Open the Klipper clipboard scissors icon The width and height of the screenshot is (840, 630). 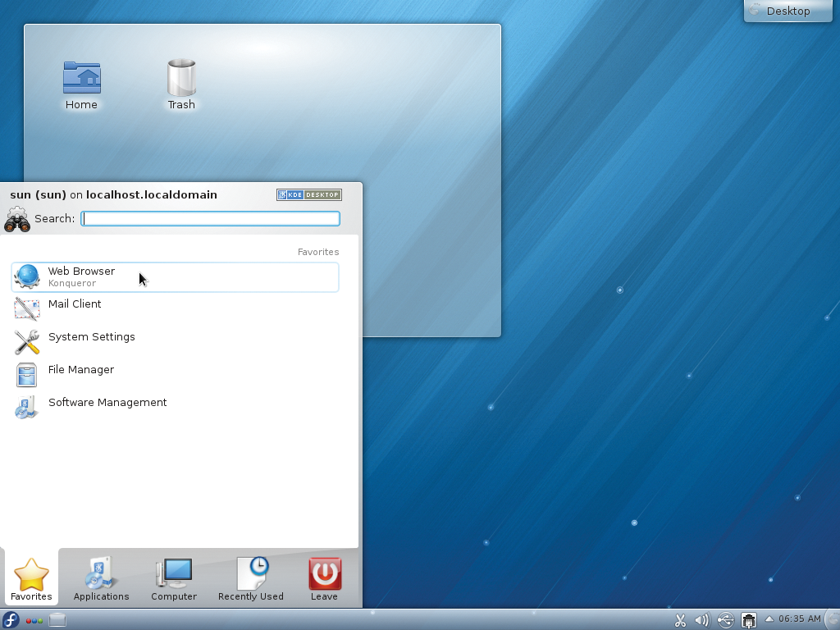pos(680,620)
